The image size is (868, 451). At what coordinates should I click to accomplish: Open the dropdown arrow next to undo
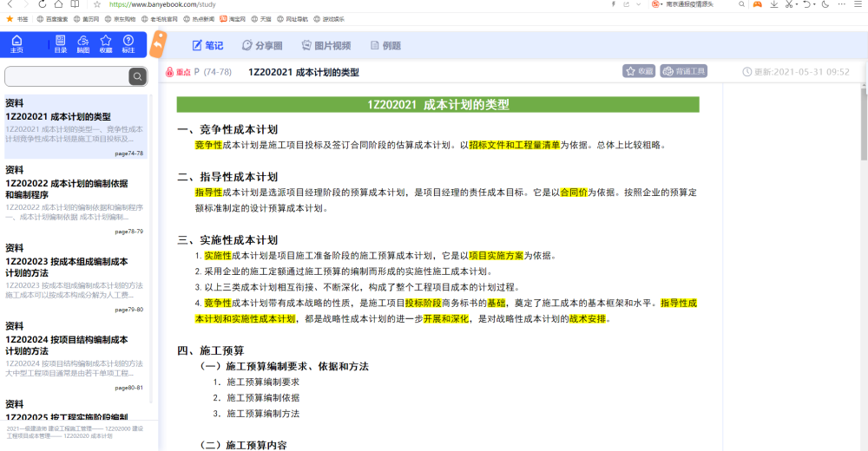(814, 4)
